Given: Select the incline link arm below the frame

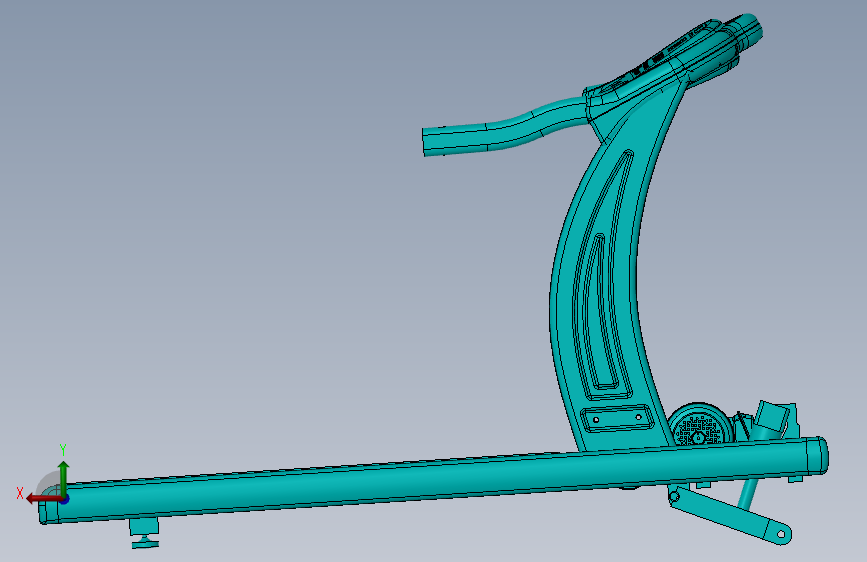Looking at the screenshot, I should 730,514.
